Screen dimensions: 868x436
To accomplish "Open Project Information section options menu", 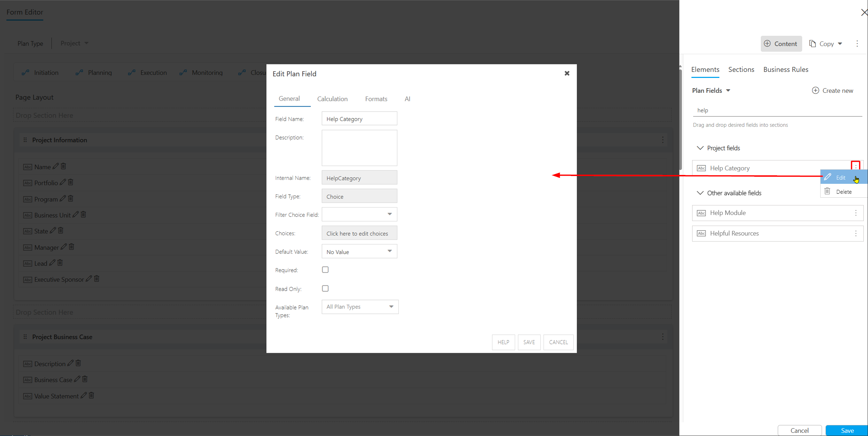I will [x=663, y=140].
